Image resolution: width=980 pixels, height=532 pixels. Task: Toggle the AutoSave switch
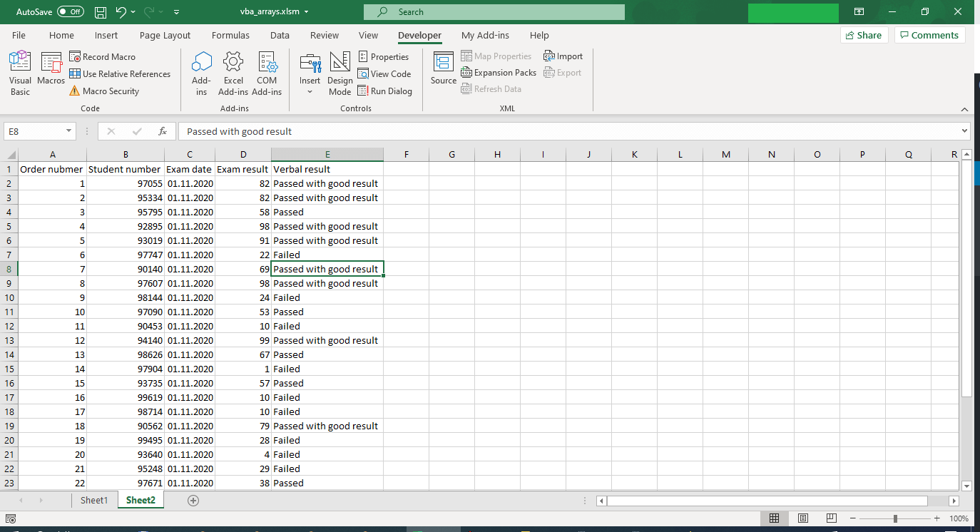tap(70, 12)
